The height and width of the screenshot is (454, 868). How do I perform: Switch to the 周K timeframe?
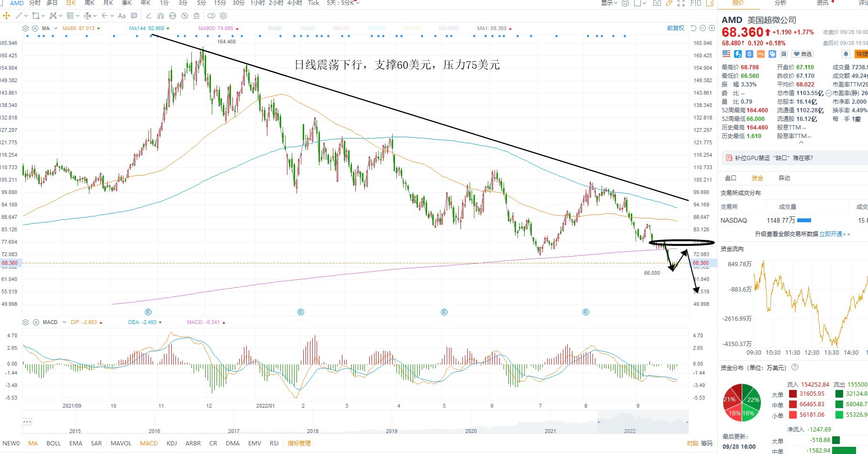tap(89, 3)
